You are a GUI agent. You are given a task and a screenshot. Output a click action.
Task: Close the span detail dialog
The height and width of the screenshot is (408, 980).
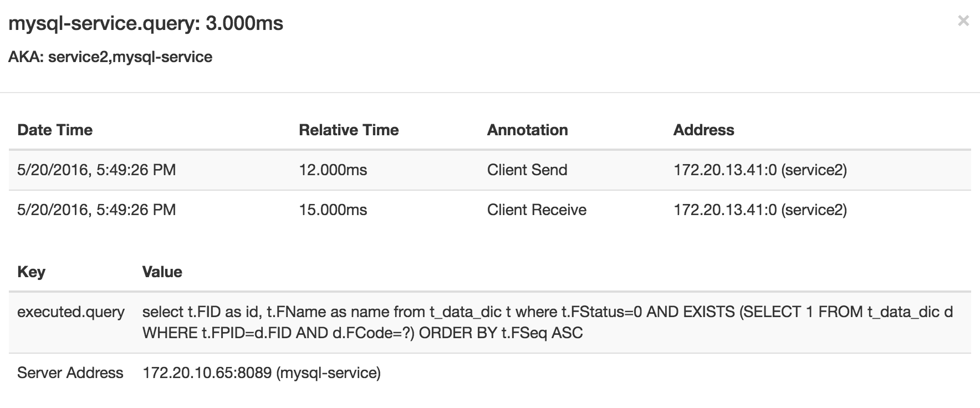click(963, 21)
